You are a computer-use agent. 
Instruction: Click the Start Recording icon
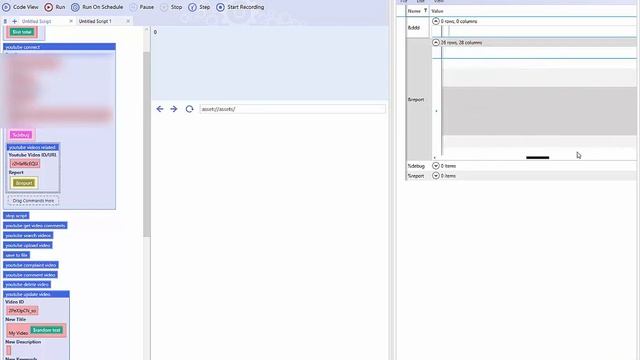tap(220, 7)
